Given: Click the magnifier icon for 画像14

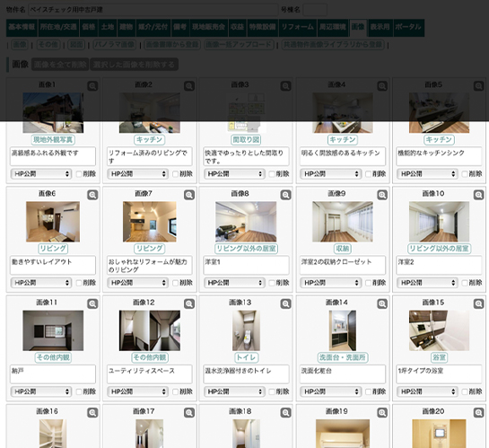Looking at the screenshot, I should [382, 303].
